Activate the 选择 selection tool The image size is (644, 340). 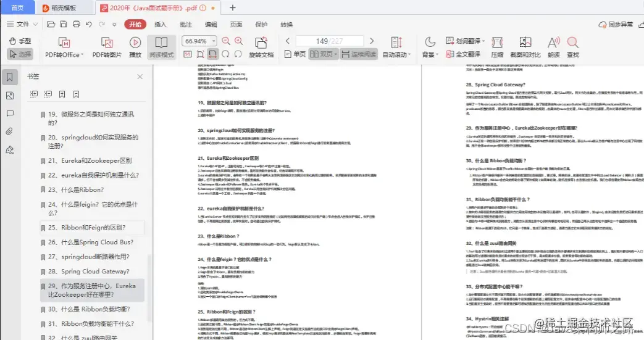pos(20,54)
